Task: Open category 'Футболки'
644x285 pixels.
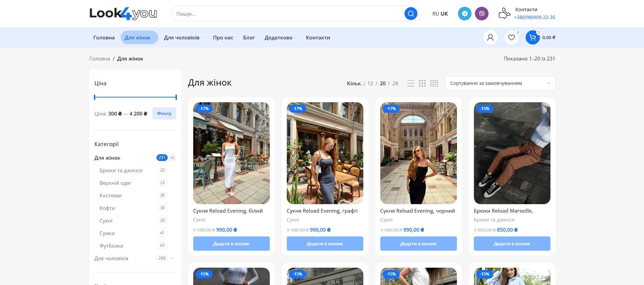Action: coord(111,246)
